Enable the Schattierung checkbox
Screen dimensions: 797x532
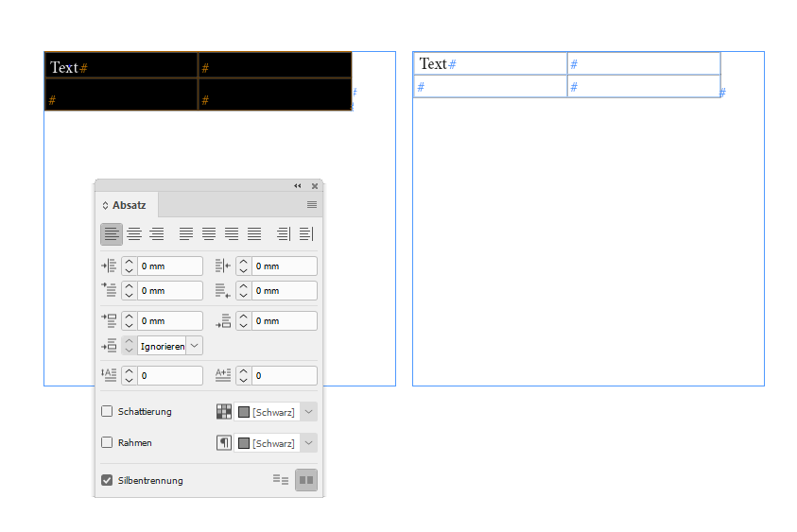coord(107,411)
